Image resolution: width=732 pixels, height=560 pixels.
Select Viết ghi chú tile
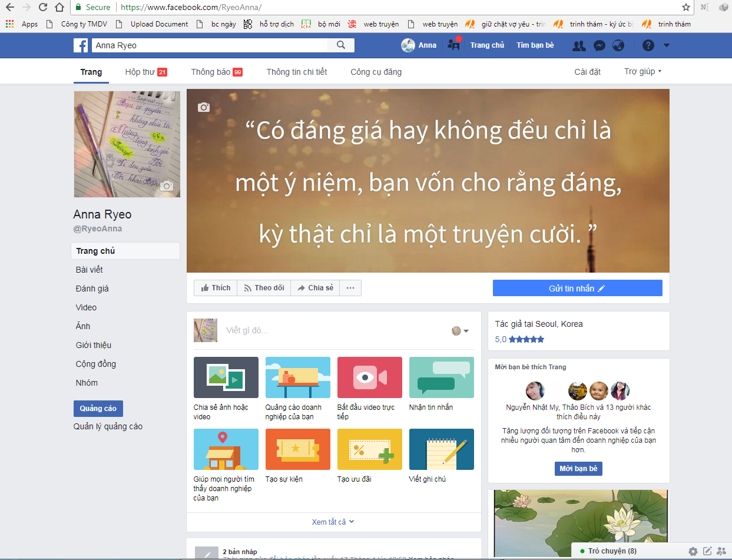(442, 456)
